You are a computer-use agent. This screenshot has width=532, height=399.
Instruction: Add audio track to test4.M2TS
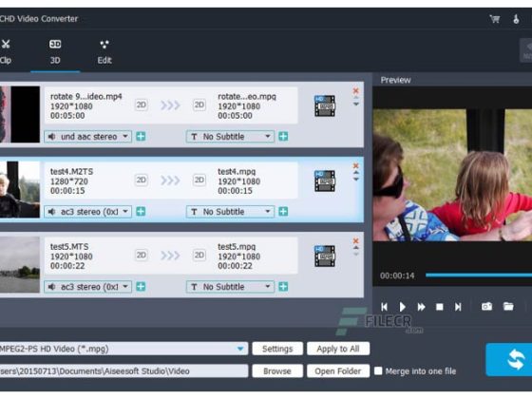point(141,211)
